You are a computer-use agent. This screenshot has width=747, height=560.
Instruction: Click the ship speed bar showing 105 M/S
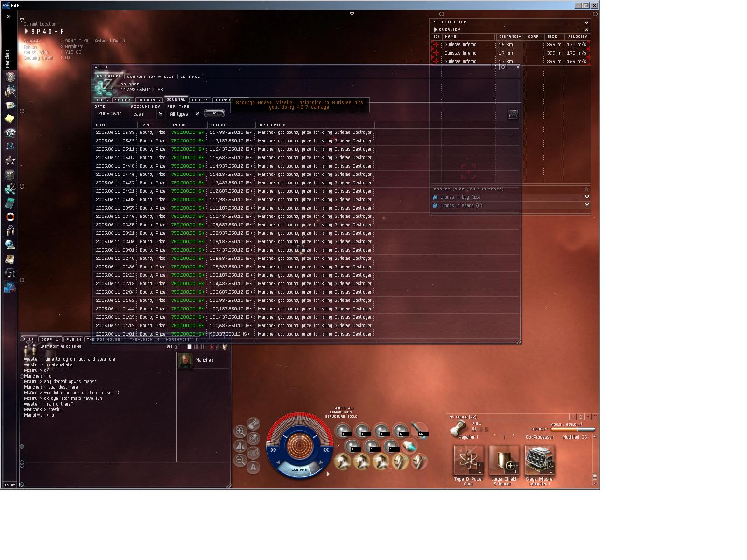(299, 469)
